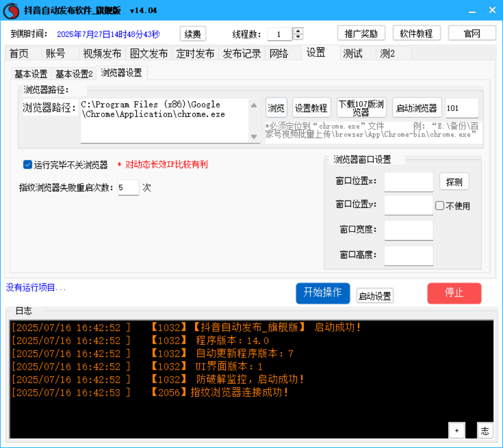The width and height of the screenshot is (503, 448).
Task: Open the 设置教程 guide
Action: point(311,108)
